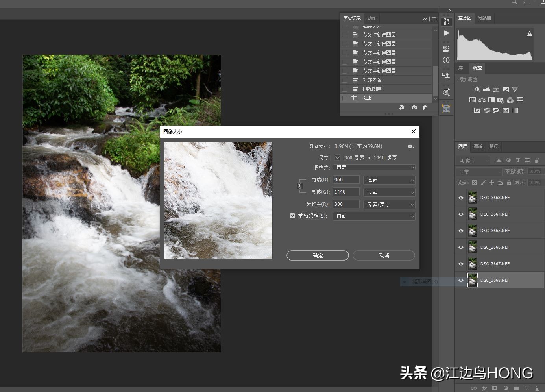Toggle the width-height constrain link

point(300,186)
